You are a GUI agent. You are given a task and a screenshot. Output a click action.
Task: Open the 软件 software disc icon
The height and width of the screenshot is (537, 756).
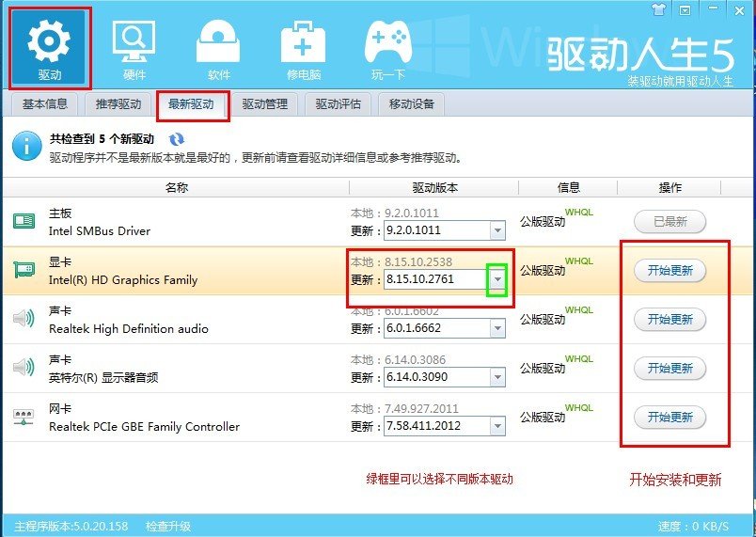[x=218, y=50]
